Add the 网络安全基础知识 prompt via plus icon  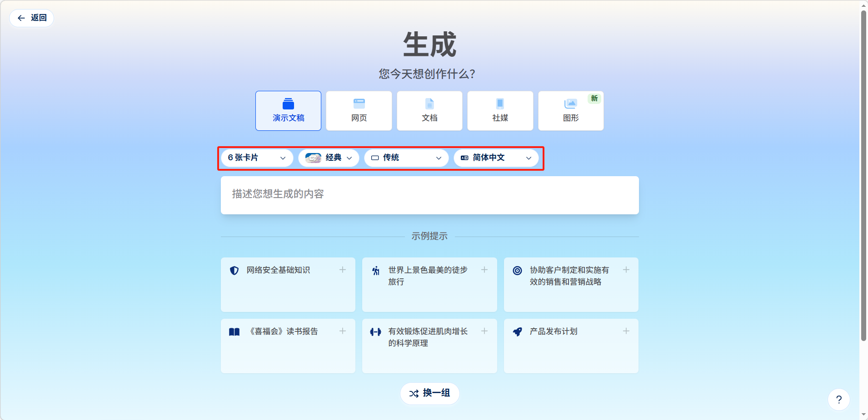(343, 270)
